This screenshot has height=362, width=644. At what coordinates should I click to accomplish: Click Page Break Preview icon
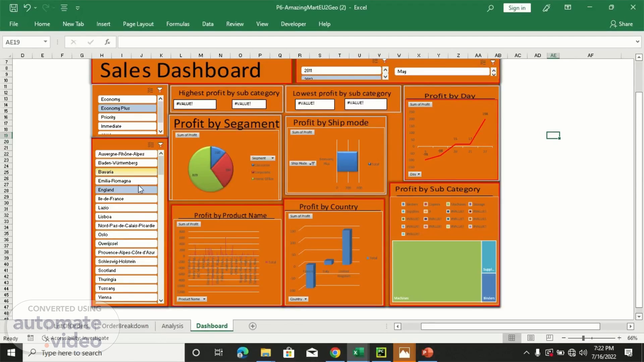click(x=549, y=338)
